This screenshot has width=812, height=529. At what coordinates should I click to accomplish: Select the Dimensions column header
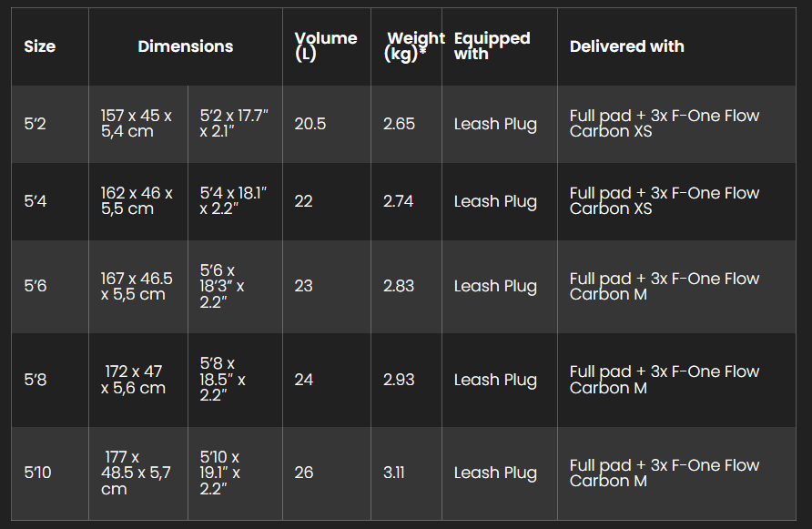click(186, 46)
